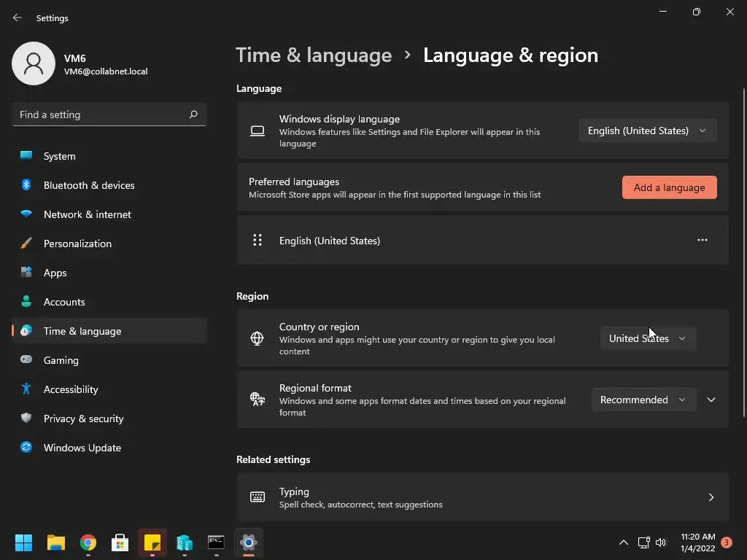This screenshot has height=560, width=747.
Task: Click the Accessibility figure icon
Action: click(26, 389)
